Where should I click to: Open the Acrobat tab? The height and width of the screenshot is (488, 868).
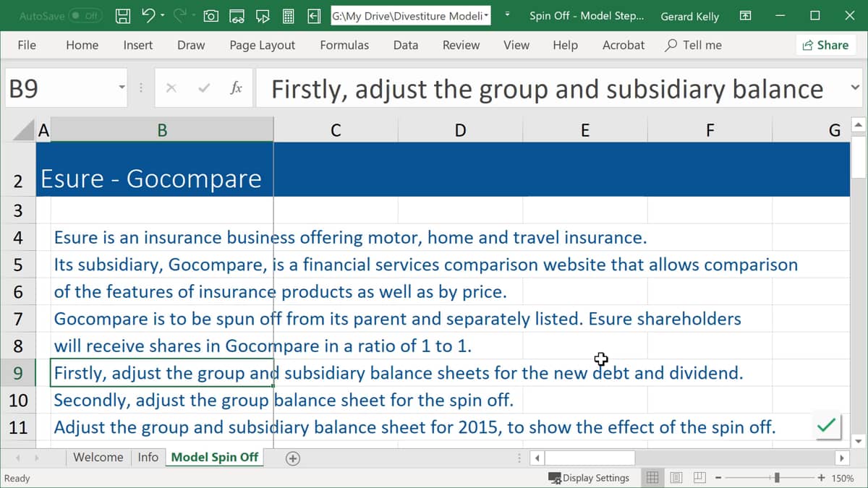coord(623,45)
